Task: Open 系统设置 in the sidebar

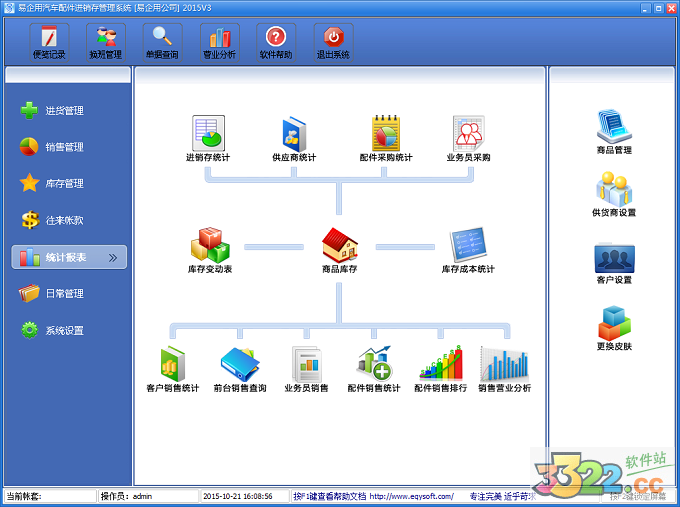Action: click(52, 330)
